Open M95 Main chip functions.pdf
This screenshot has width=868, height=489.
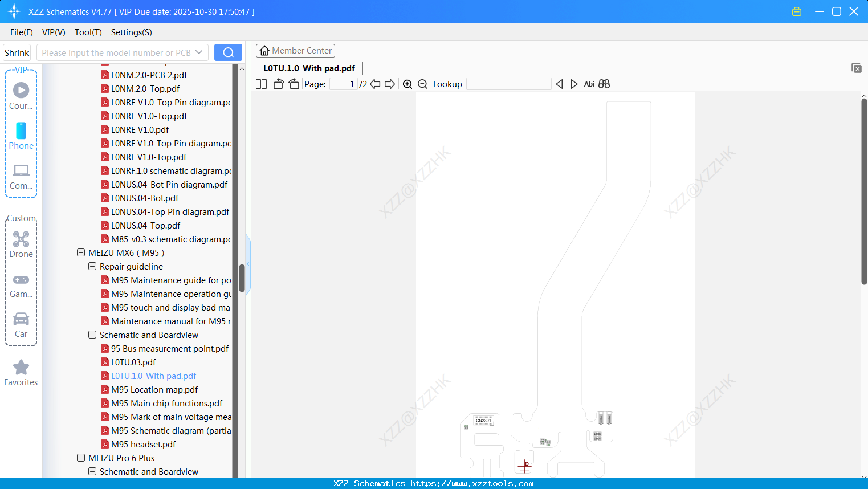pyautogui.click(x=167, y=403)
